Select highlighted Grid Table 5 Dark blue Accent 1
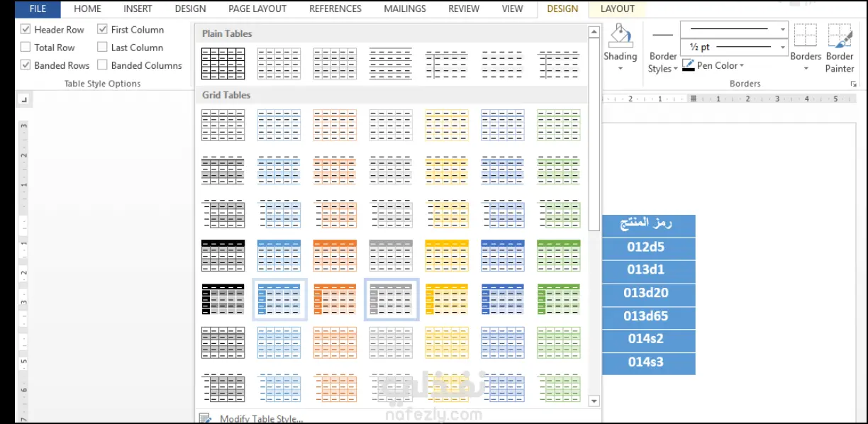The image size is (868, 424). [x=279, y=299]
